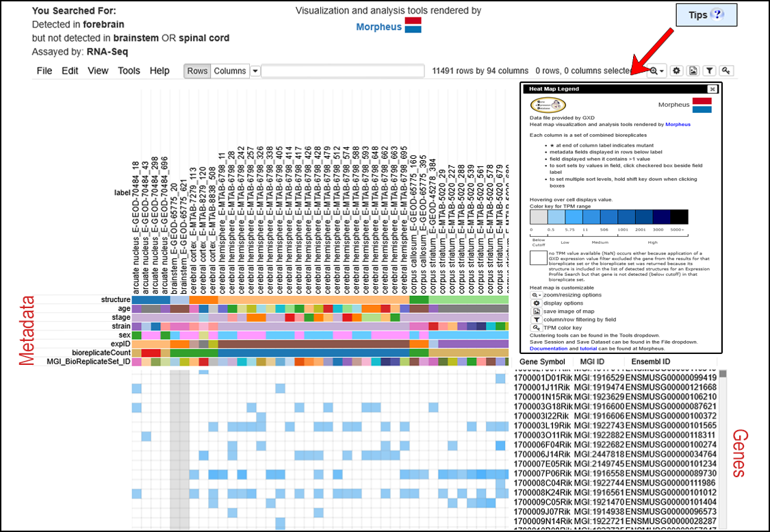Open the View menu
The height and width of the screenshot is (532, 770).
[x=98, y=71]
